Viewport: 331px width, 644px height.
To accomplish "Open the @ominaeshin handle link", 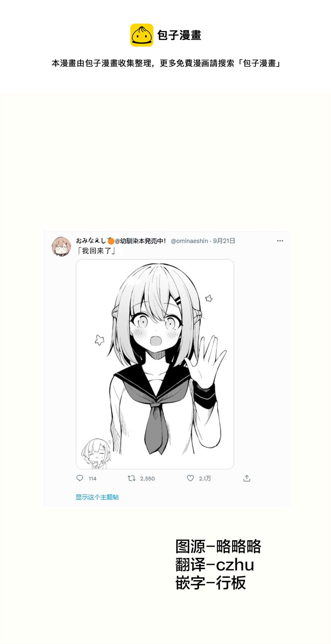I will [x=189, y=241].
